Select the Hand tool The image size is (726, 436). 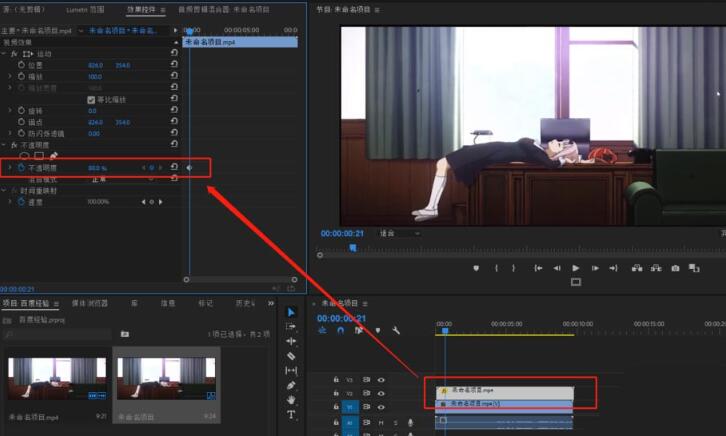[291, 399]
